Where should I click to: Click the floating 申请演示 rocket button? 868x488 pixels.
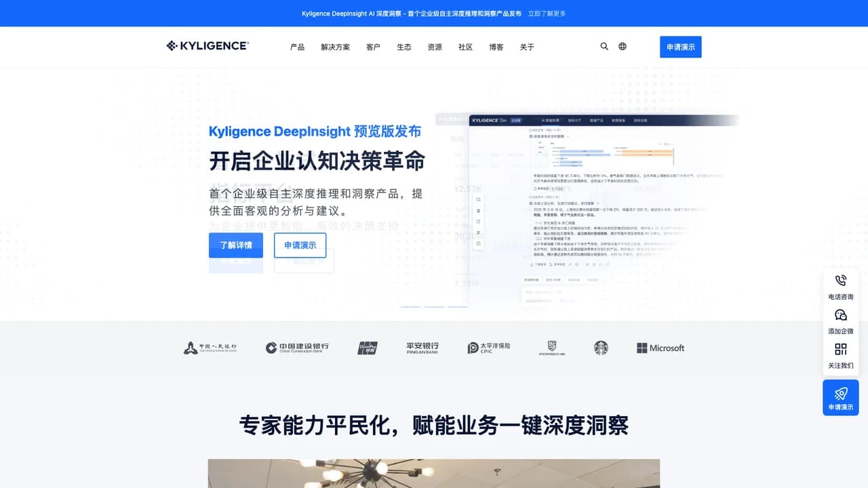click(841, 398)
